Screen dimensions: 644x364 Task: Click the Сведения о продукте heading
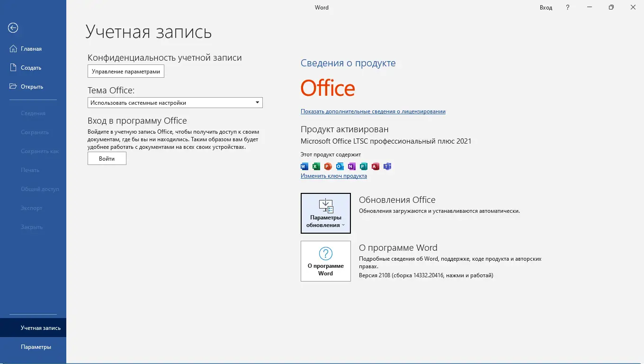[348, 63]
